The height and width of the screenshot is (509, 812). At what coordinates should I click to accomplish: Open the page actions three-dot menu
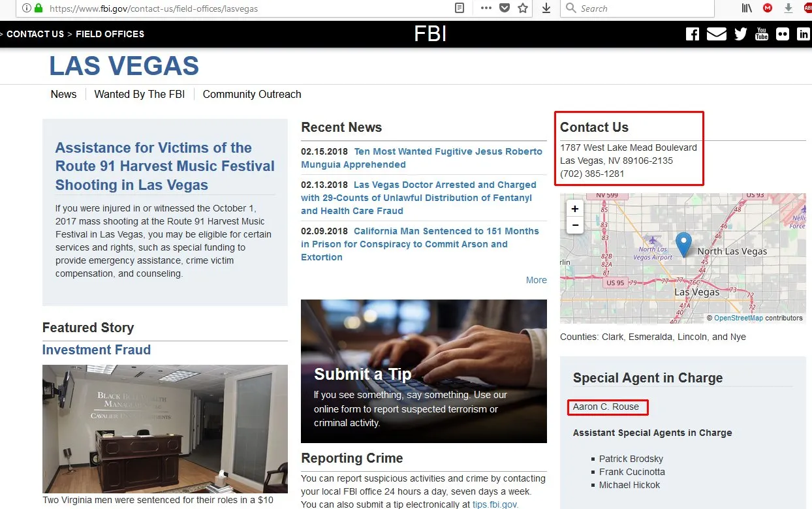[486, 8]
